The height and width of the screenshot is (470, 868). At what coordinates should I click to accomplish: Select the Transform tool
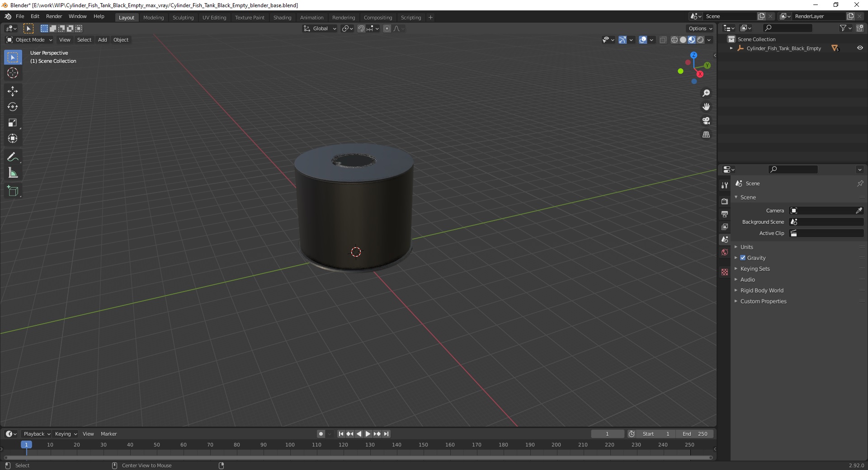13,138
